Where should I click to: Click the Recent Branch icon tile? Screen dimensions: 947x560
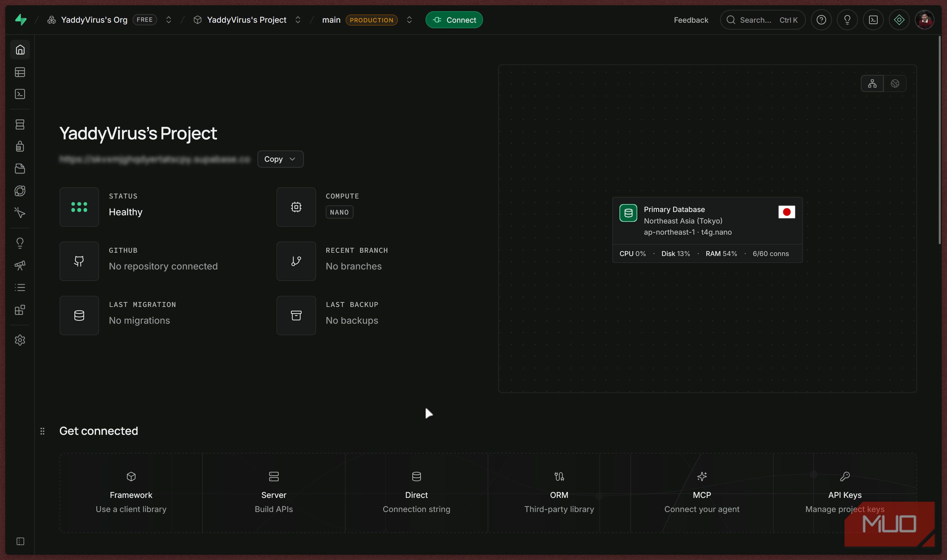pyautogui.click(x=296, y=261)
